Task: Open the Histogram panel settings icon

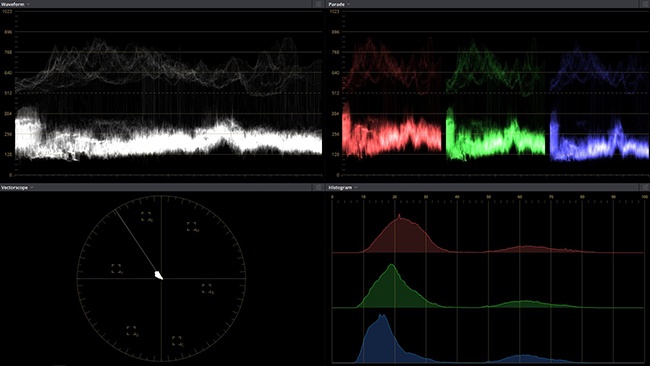Action: click(645, 187)
